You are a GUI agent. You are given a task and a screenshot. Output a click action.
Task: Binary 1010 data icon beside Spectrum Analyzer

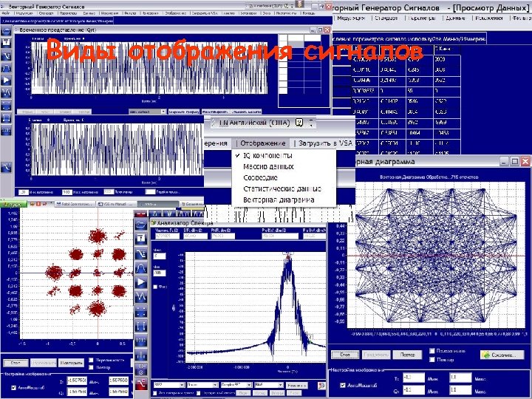pos(141,341)
